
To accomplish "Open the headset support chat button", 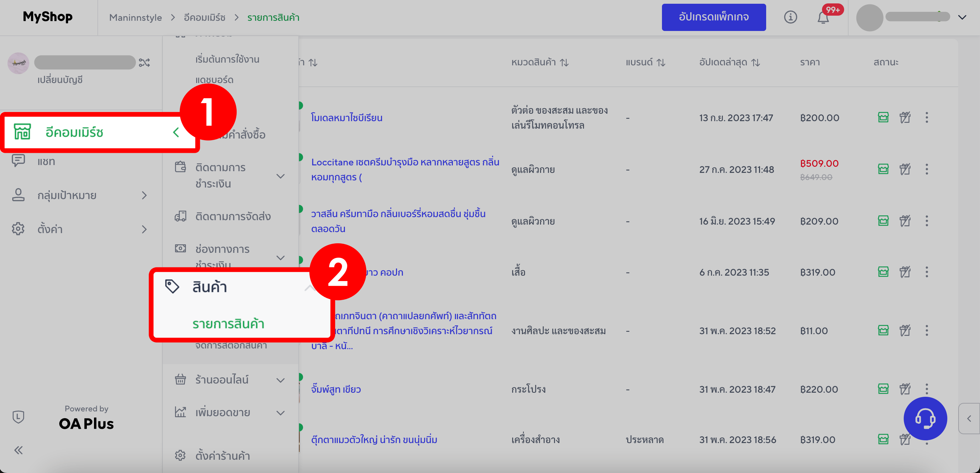I will pyautogui.click(x=925, y=418).
